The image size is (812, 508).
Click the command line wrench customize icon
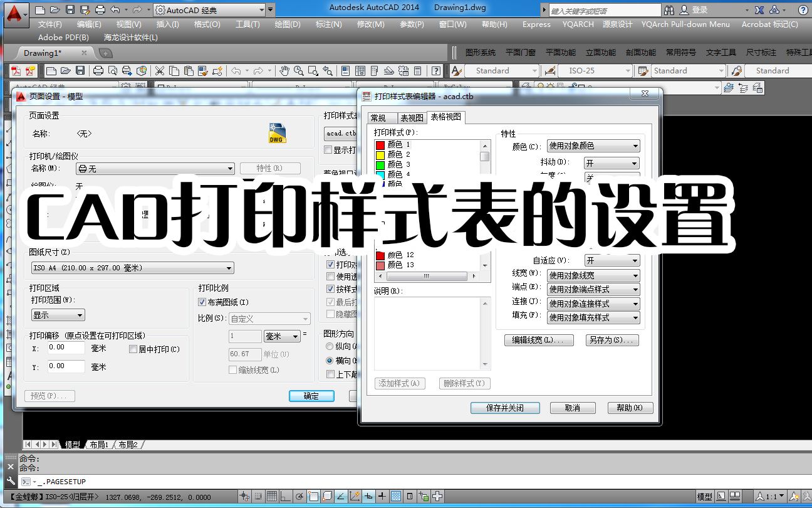click(10, 481)
